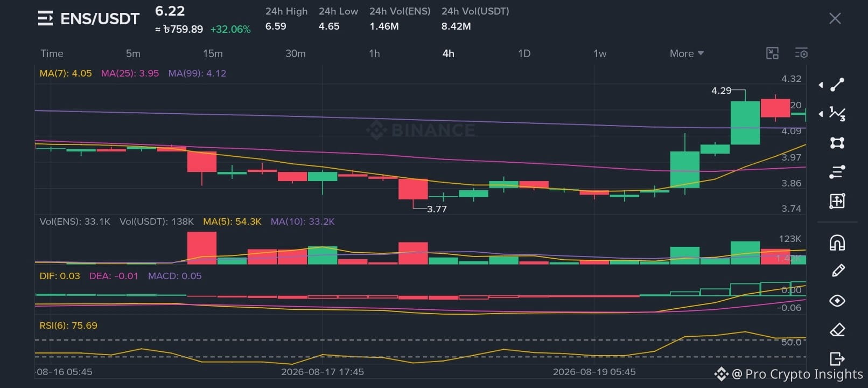The image size is (868, 388).
Task: Click the MA(25): 3.95 indicator label
Action: (130, 73)
